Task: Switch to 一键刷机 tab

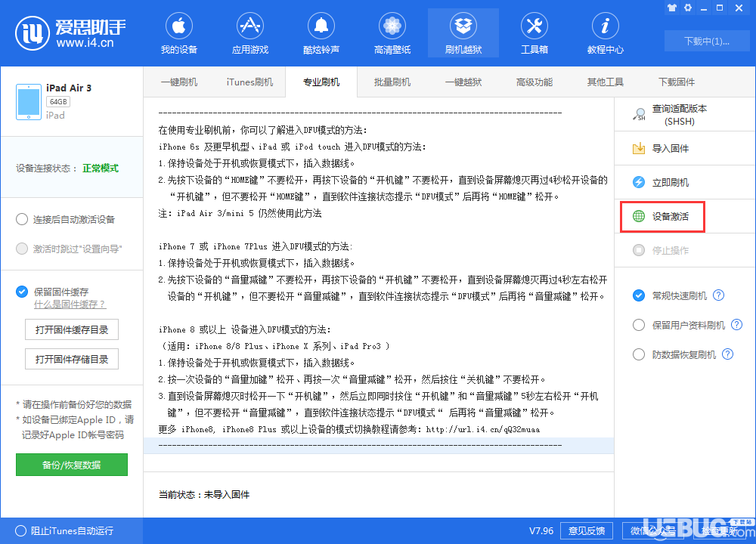Action: click(179, 82)
